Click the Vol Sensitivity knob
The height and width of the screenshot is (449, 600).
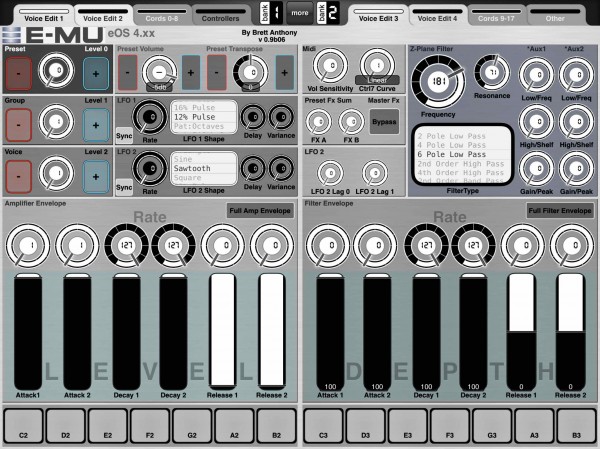(x=330, y=66)
